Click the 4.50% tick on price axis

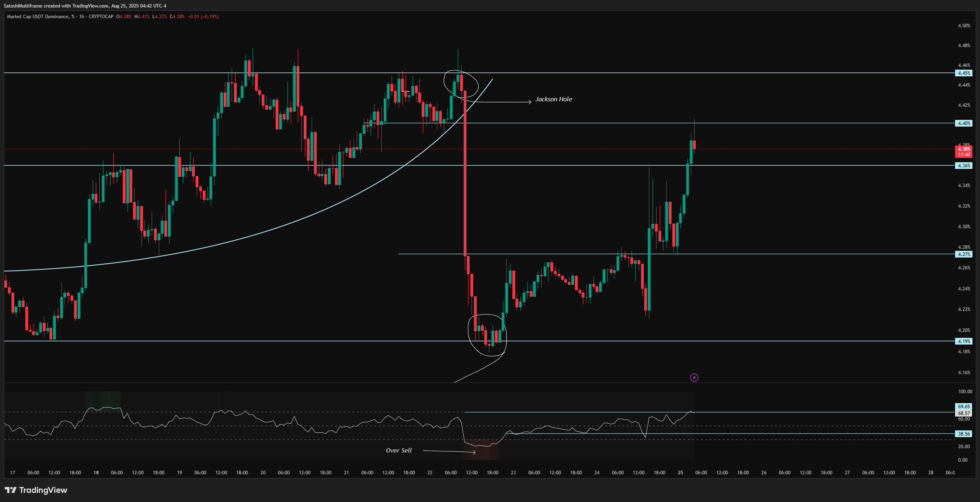[964, 26]
